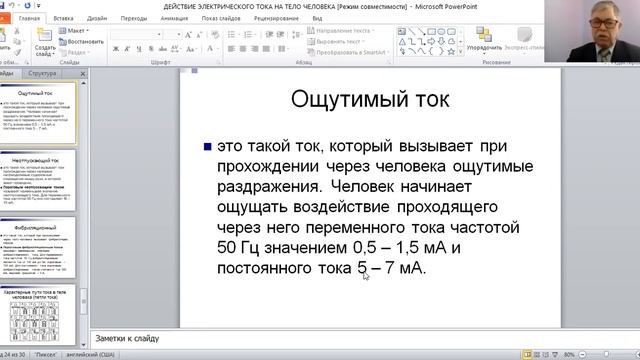
Task: Toggle text shadow formatting
Action: click(x=151, y=49)
